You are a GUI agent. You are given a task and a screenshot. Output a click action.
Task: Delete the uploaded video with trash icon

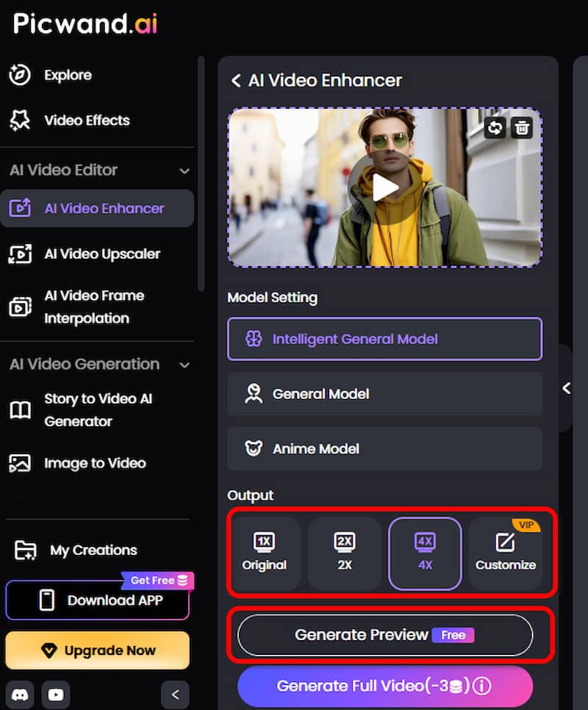[521, 128]
